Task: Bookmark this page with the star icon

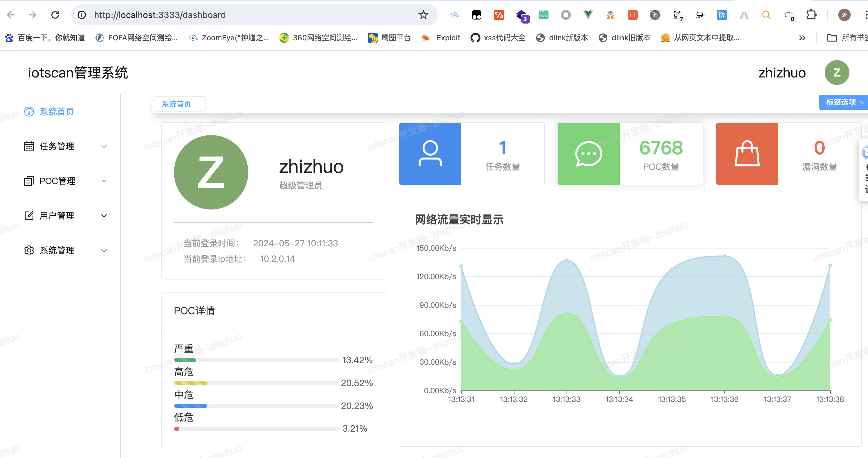Action: [x=423, y=15]
